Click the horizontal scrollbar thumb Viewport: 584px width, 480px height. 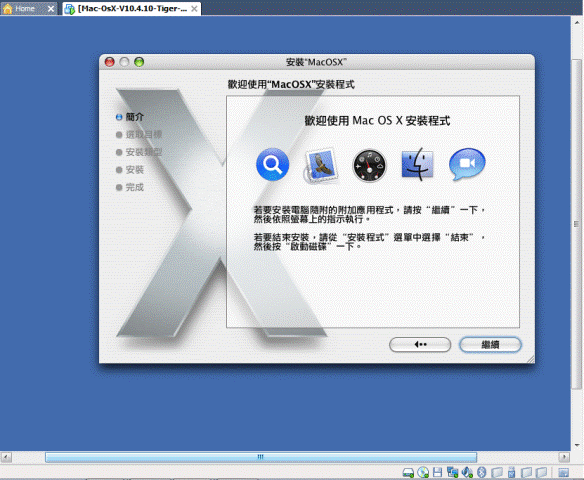pos(261,457)
